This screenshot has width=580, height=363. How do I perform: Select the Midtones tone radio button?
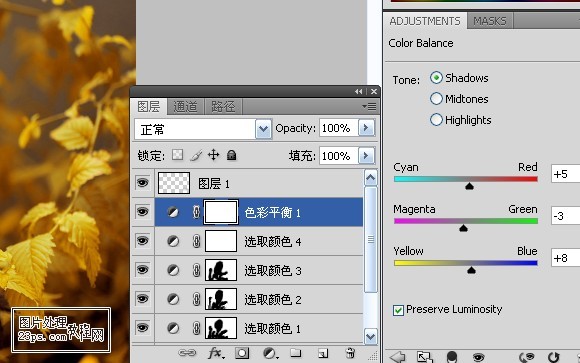[x=436, y=98]
